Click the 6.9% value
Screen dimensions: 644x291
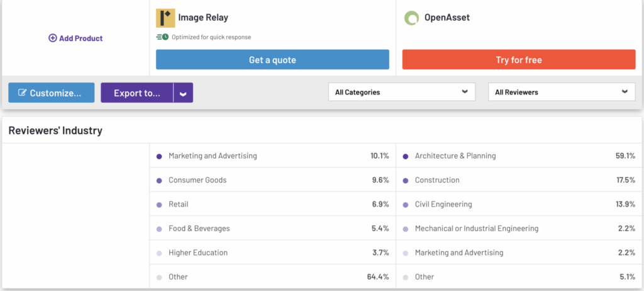[x=380, y=204]
